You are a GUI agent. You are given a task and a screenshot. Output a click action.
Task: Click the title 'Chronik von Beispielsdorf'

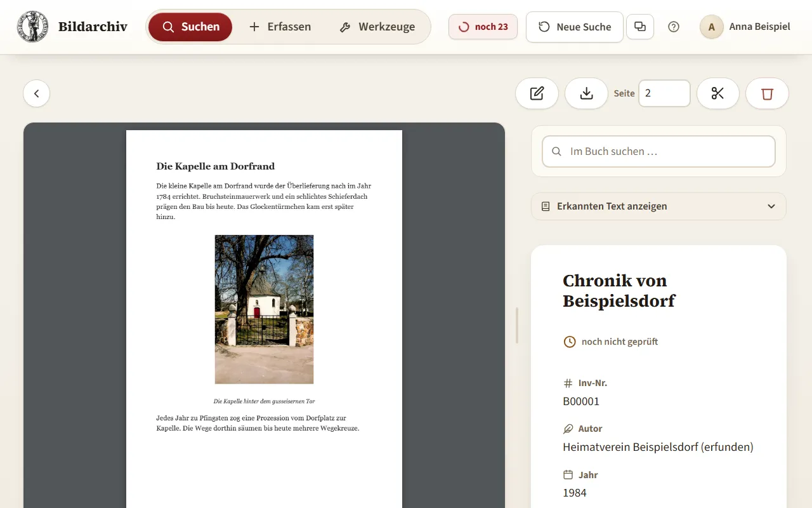pos(619,290)
